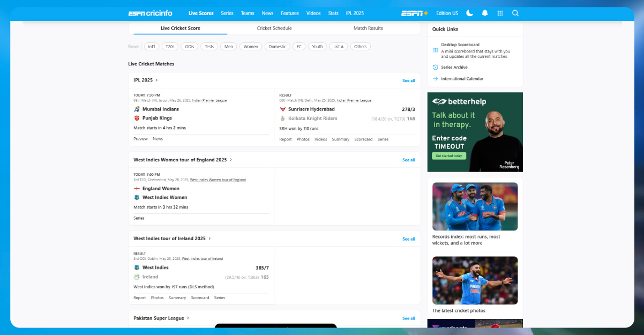The image size is (644, 335).
Task: Open the latest cricket photos thumbnail
Action: pos(475,280)
